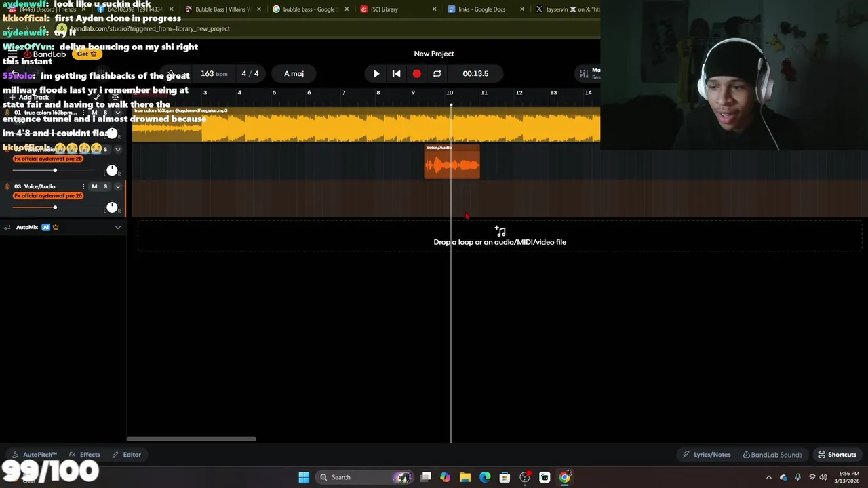
Task: Open options menu for track 03
Action: (x=83, y=186)
